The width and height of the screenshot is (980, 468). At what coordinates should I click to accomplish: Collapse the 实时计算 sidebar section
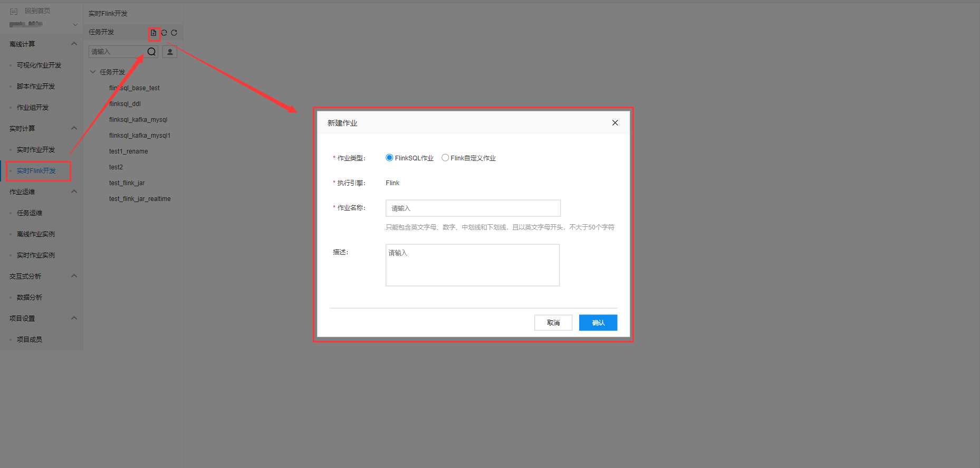74,128
